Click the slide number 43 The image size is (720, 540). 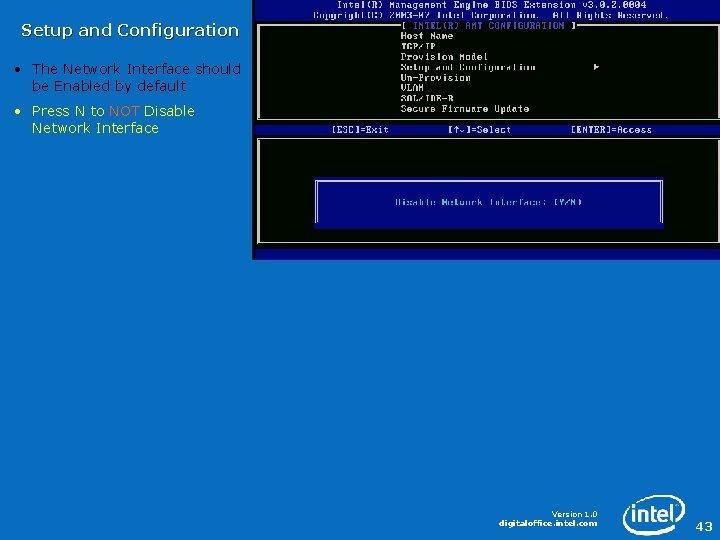coord(704,526)
